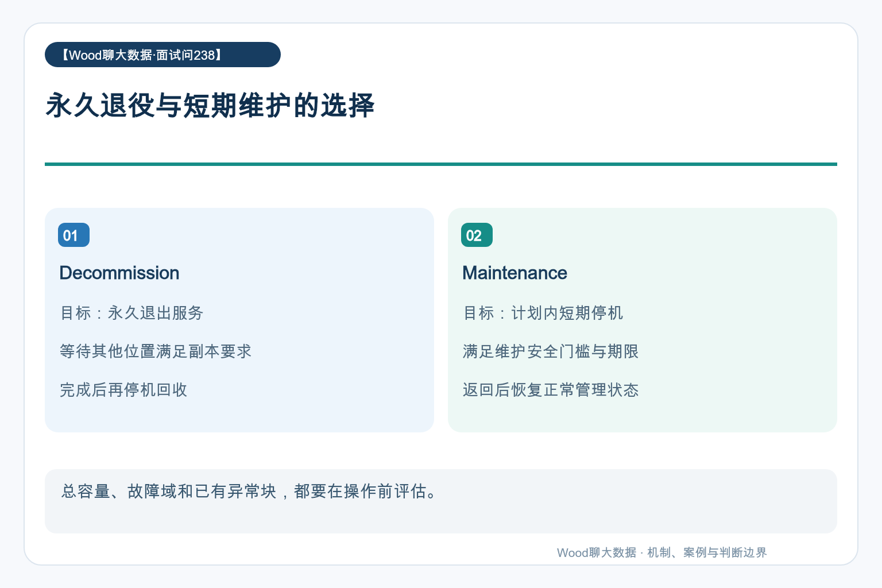Click the line 目标：永久退出服务
882x588 pixels.
(x=131, y=313)
